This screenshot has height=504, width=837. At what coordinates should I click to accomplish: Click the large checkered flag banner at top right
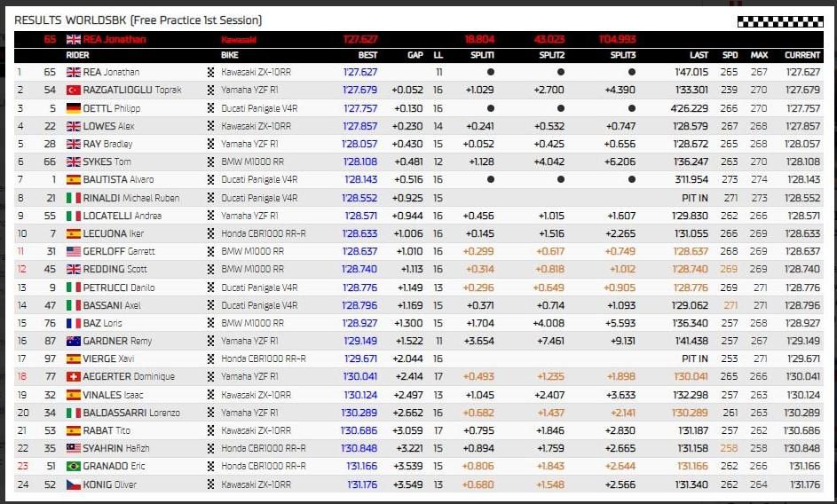(780, 21)
